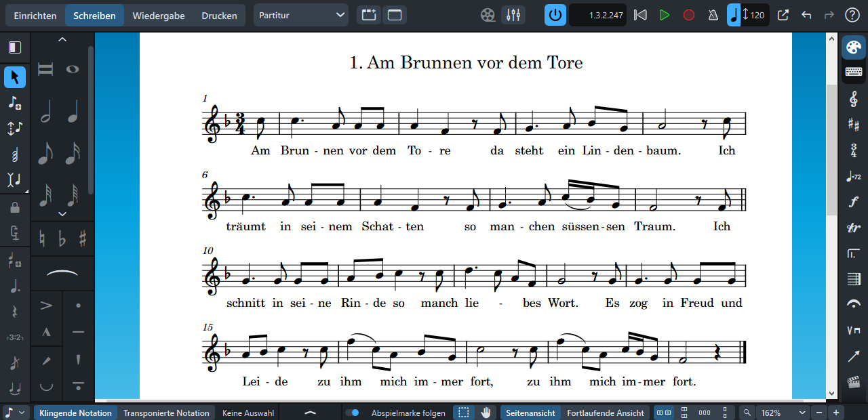
Task: Select the sharp accidental symbol
Action: click(x=83, y=238)
